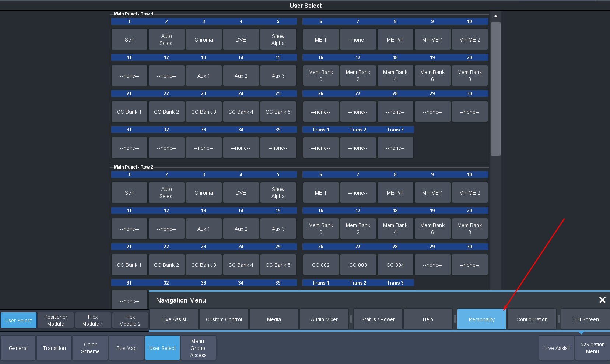610x364 pixels.
Task: Open the Menu Group Access tab
Action: tap(198, 348)
